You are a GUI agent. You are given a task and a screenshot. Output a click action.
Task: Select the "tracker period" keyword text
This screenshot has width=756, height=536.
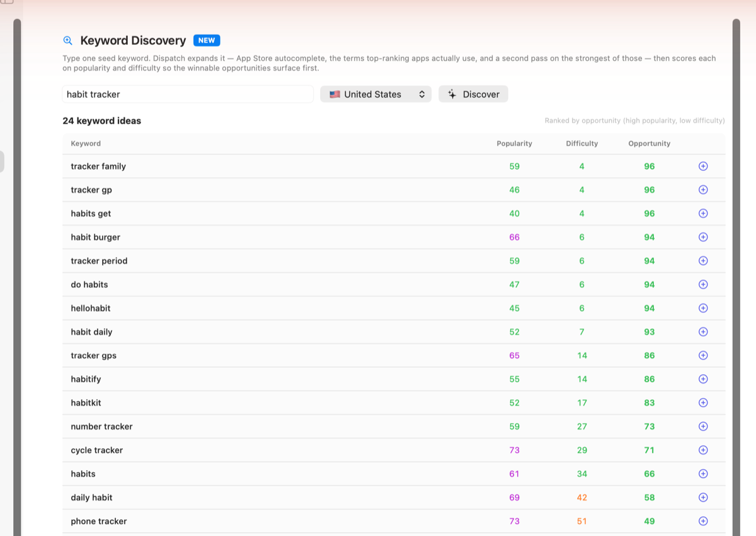(x=99, y=261)
